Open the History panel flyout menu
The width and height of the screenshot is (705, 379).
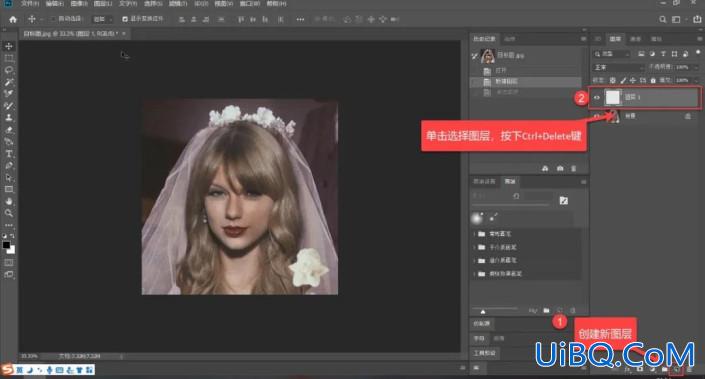(583, 39)
